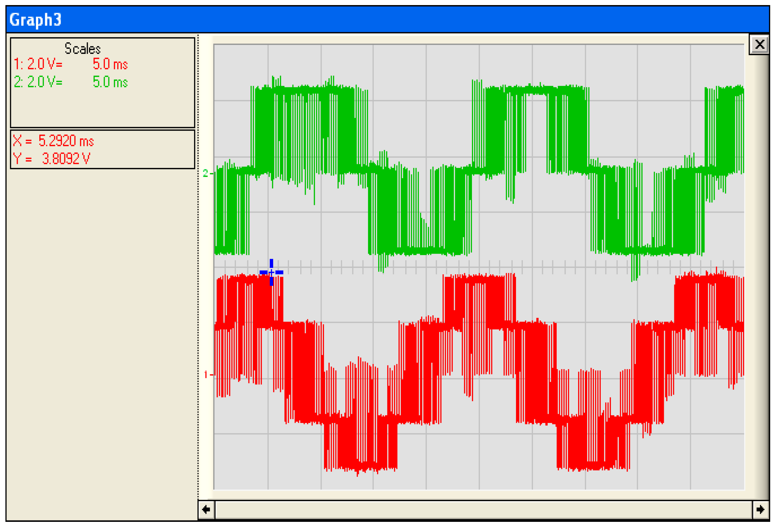The height and width of the screenshot is (532, 779).
Task: Click the Scales panel heading
Action: point(82,49)
